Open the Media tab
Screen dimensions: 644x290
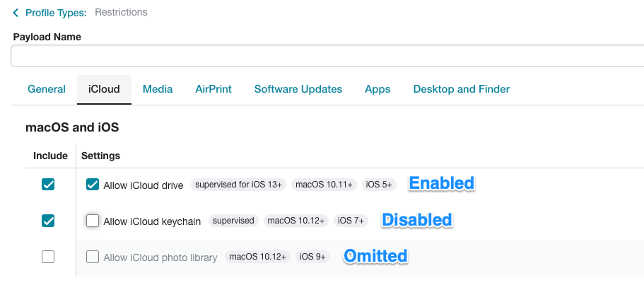pos(158,89)
